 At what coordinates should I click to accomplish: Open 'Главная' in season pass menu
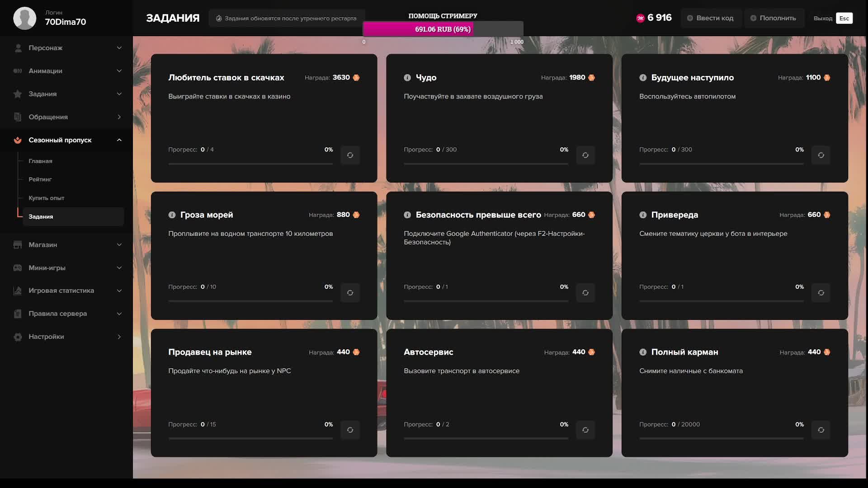tap(41, 161)
